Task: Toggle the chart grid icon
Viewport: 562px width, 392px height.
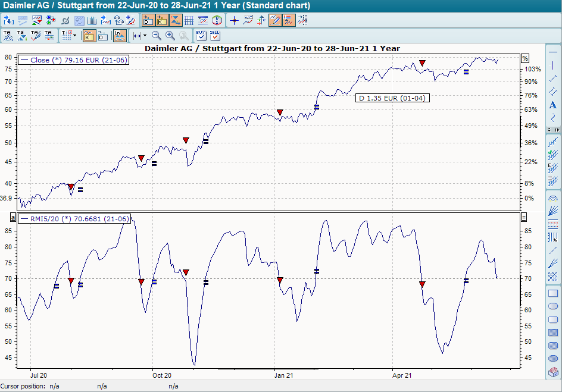Action: 188,20
